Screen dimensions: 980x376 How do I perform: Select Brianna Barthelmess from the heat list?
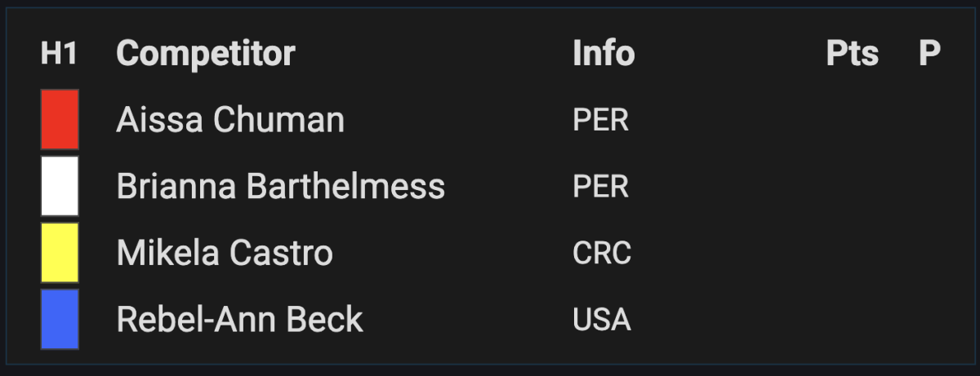pyautogui.click(x=280, y=187)
